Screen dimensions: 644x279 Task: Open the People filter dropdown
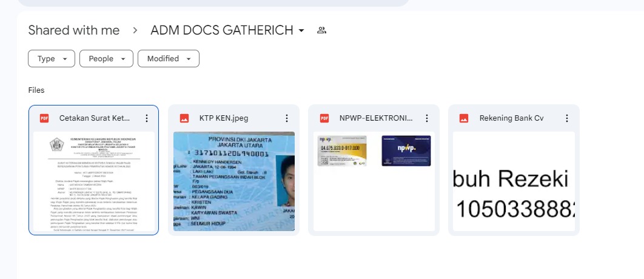(106, 59)
